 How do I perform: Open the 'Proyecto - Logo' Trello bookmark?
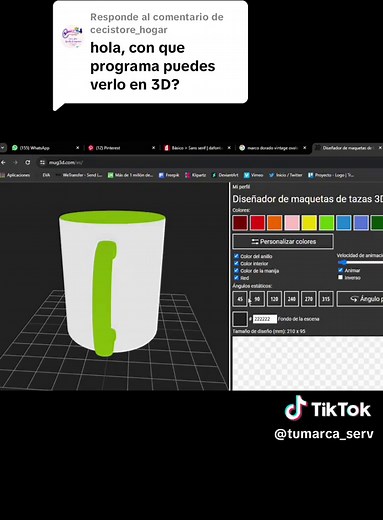point(331,175)
